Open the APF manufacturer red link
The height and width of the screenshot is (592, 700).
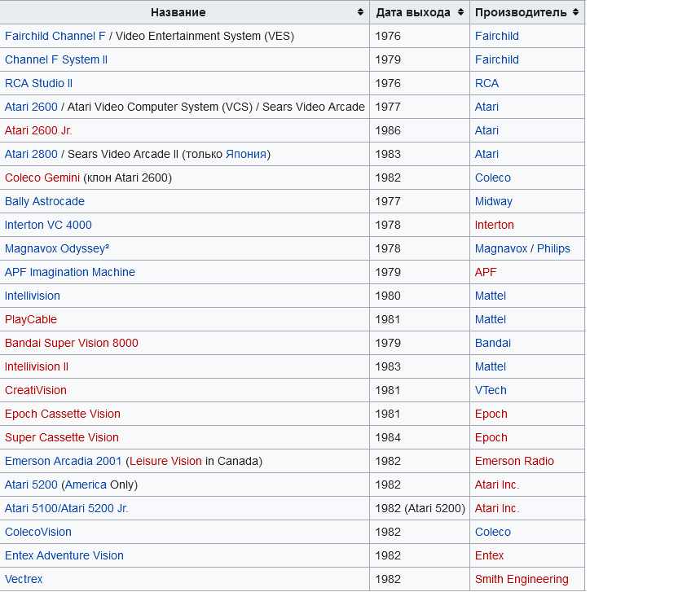[x=486, y=273]
